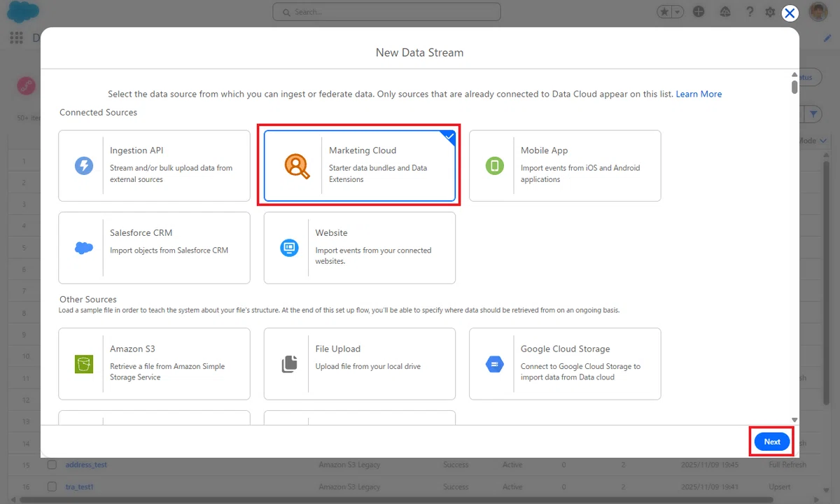Open the global actions plus icon
Viewport: 840px width, 504px height.
[x=699, y=12]
